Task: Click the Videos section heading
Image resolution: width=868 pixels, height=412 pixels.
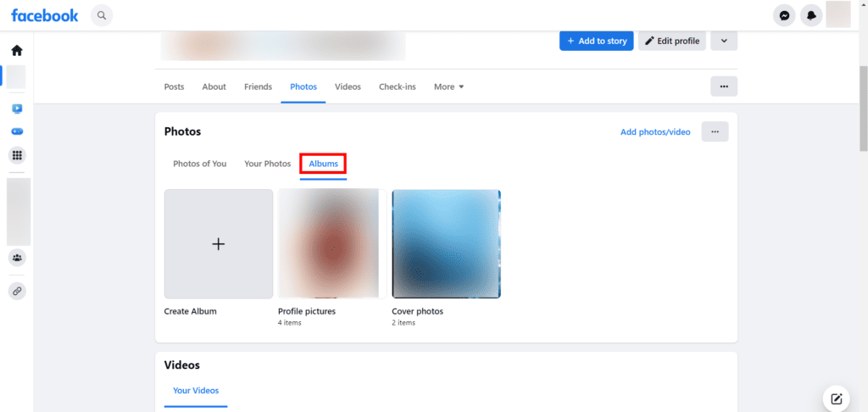Action: pos(182,365)
